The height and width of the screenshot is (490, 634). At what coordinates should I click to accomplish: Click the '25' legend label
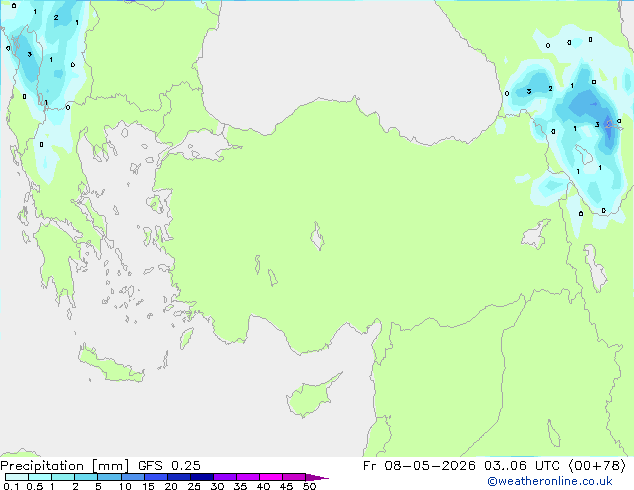click(x=194, y=486)
